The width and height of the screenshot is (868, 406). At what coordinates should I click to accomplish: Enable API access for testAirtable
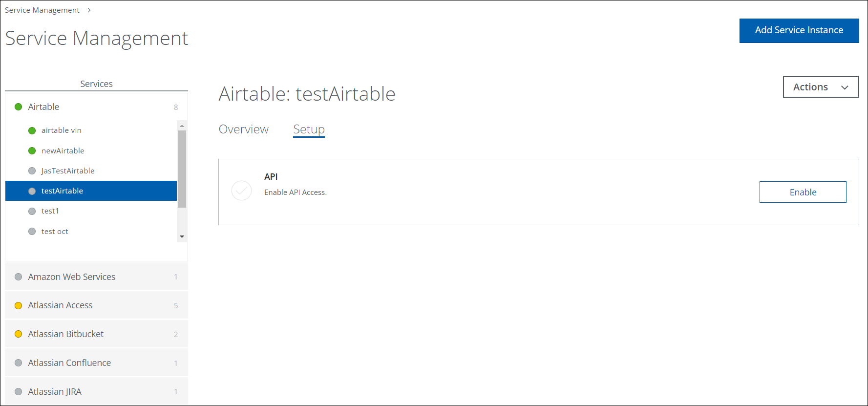[803, 192]
